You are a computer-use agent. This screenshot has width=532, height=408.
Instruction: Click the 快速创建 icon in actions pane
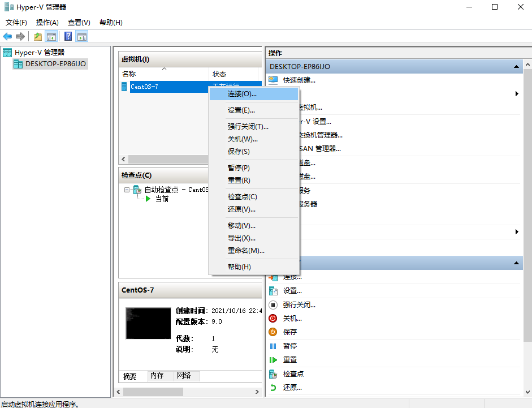273,80
